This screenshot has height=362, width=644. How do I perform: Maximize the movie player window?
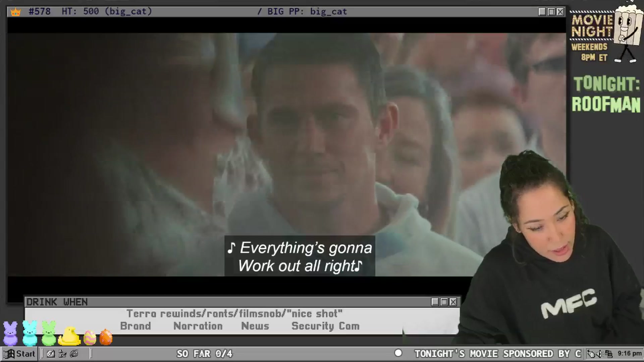pos(551,12)
